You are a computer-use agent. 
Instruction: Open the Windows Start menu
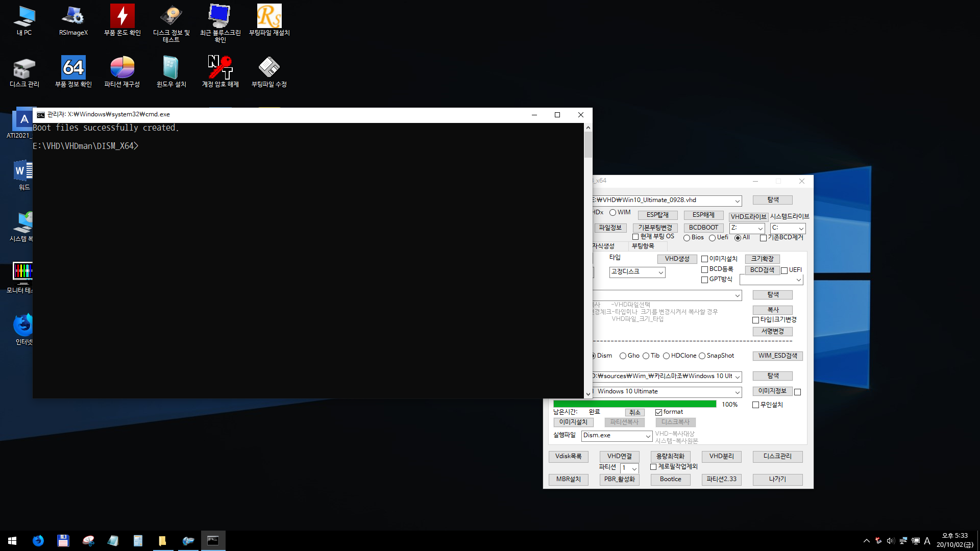(x=12, y=541)
